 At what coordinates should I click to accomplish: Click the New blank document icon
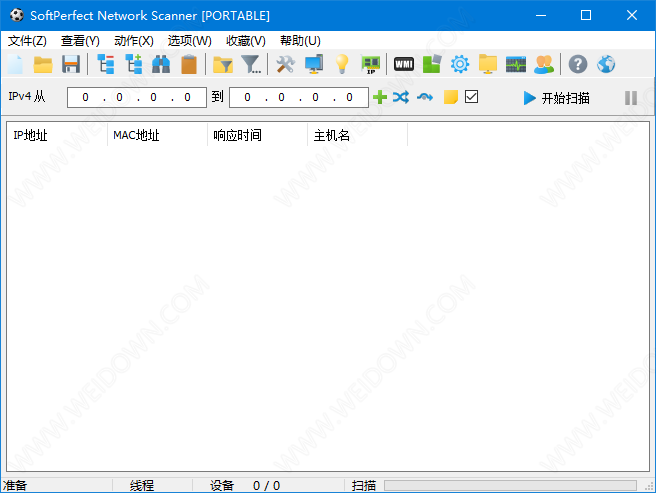coord(15,64)
